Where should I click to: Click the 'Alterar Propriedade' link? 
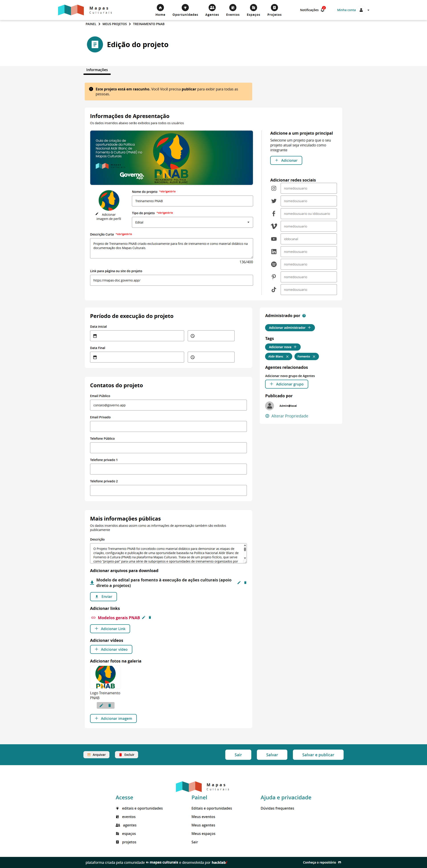(x=289, y=416)
